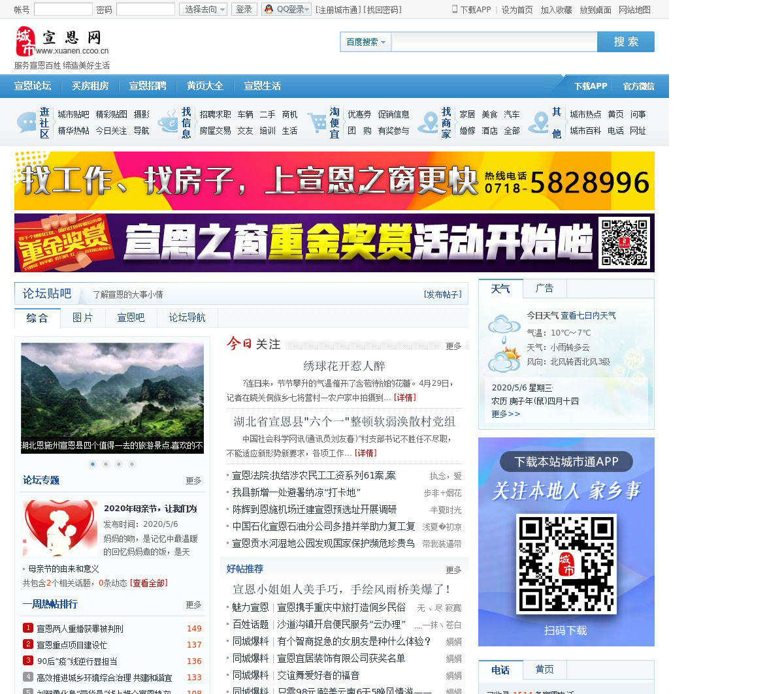Switch to the 广告 tab beside 天气
The image size is (784, 694).
coord(544,288)
